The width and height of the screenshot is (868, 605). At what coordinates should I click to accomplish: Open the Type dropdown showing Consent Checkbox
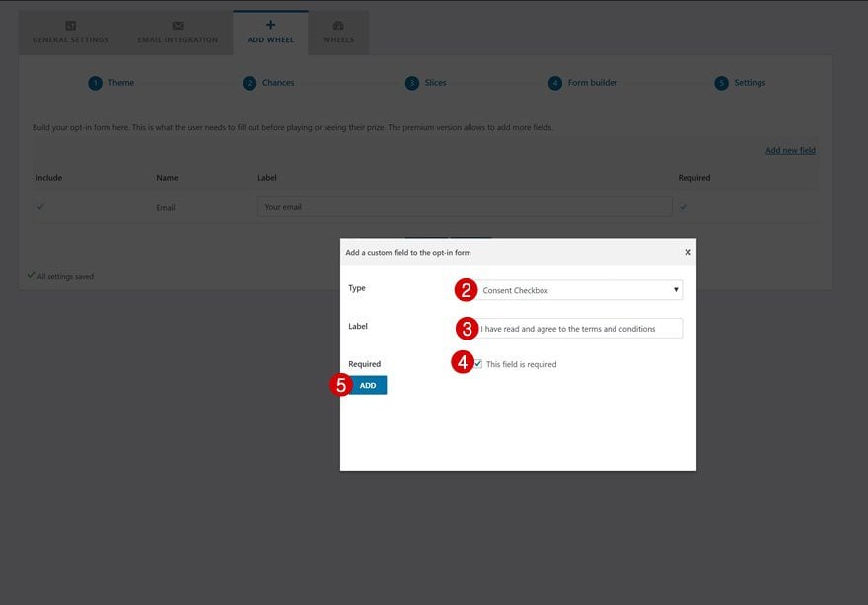coord(580,290)
